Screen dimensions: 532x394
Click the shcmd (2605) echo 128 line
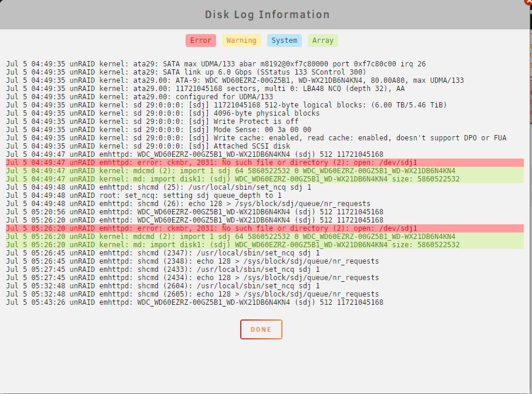(x=193, y=294)
